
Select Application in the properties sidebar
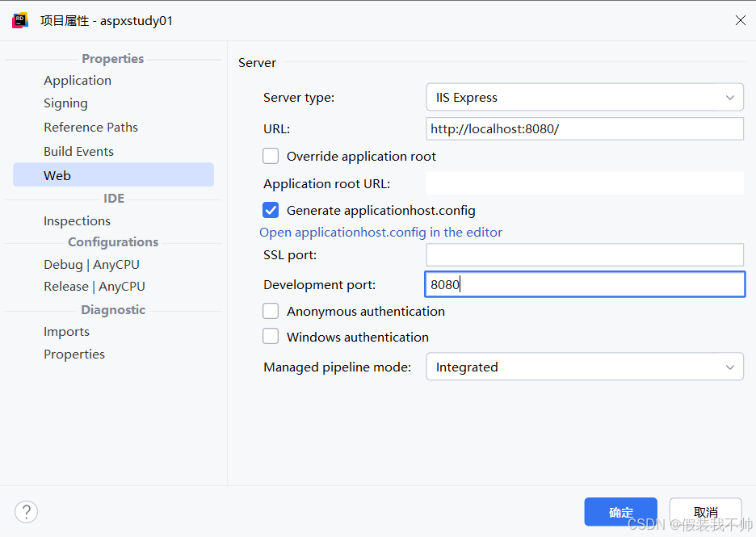78,81
